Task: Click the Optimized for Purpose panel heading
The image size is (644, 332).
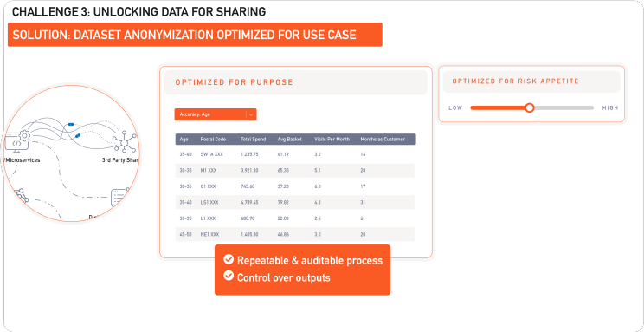Action: point(234,82)
